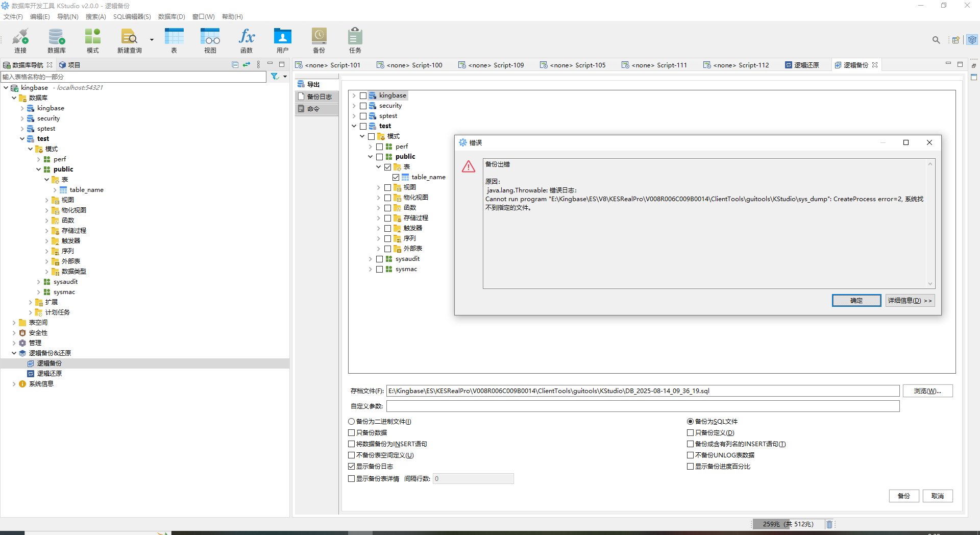Click the garbage collector trash icon

829,524
